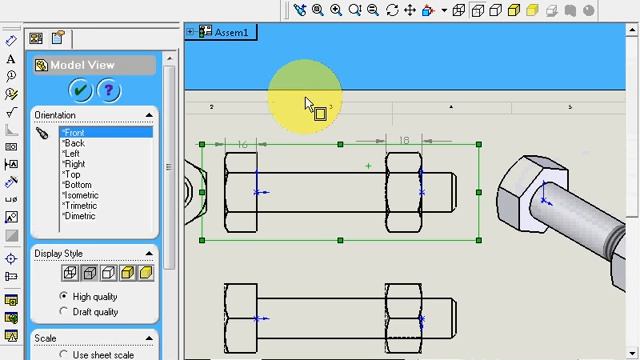Collapse the Display Style section

point(149,254)
